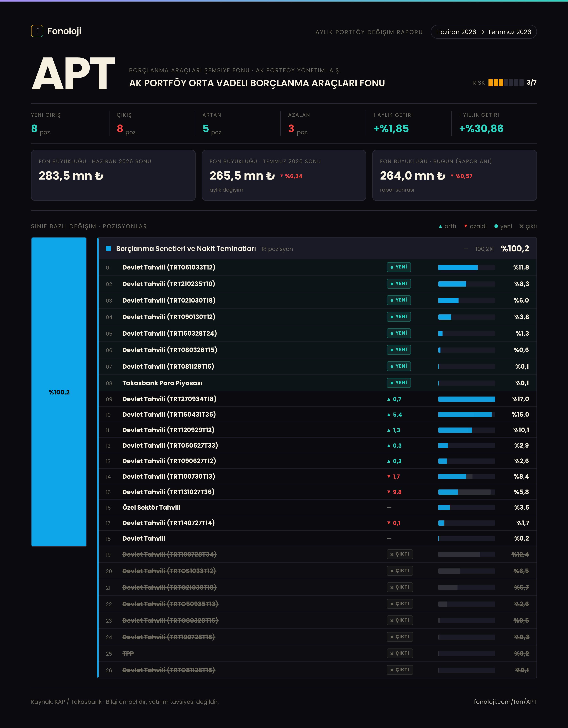The height and width of the screenshot is (728, 568).
Task: Click the ▼ 9,8 decrease for TRT131027T36
Action: [394, 492]
